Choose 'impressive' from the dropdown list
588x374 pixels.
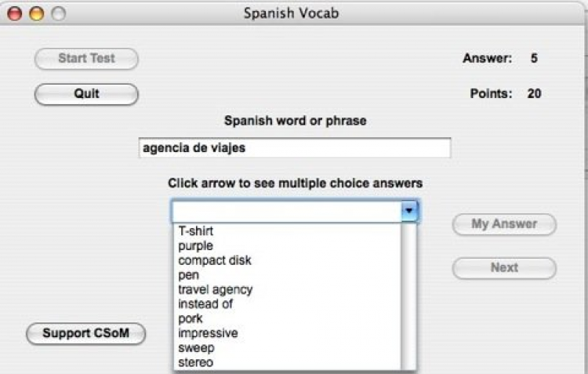[x=208, y=333]
